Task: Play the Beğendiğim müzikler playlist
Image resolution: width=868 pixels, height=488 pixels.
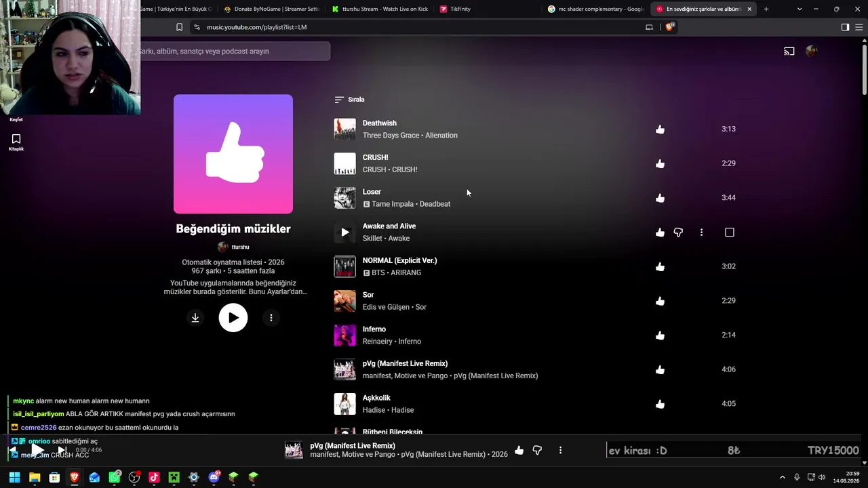Action: (233, 318)
